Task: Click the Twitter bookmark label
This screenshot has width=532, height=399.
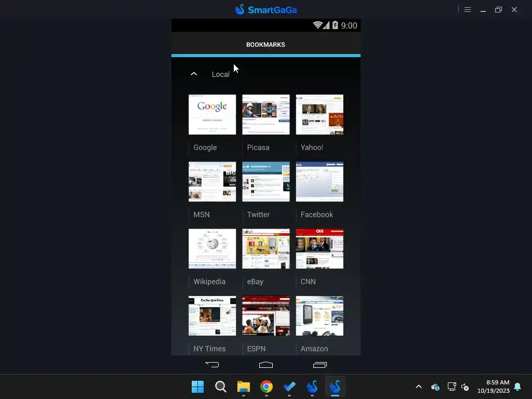Action: (259, 215)
